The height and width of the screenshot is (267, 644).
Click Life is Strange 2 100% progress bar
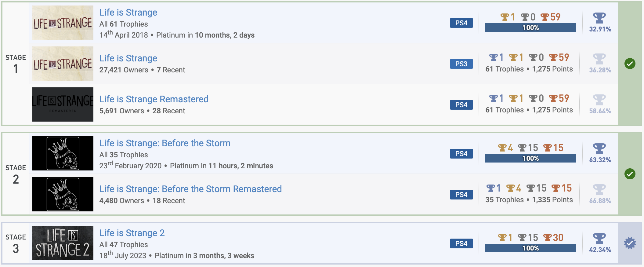530,248
